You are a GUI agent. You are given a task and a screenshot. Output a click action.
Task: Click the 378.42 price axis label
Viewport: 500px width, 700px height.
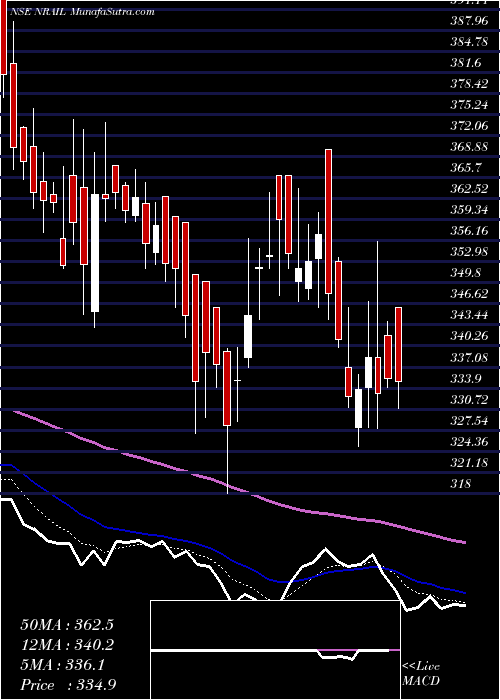pos(467,84)
